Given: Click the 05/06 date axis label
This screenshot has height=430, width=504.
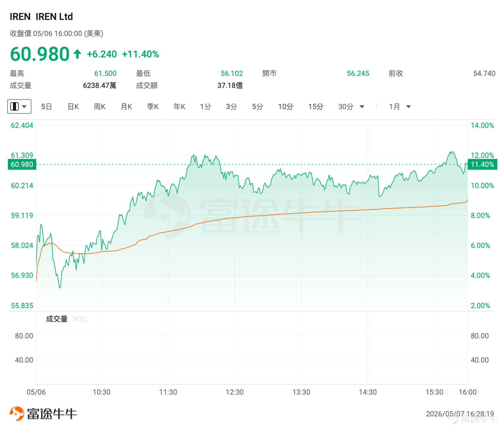Looking at the screenshot, I should point(36,392).
